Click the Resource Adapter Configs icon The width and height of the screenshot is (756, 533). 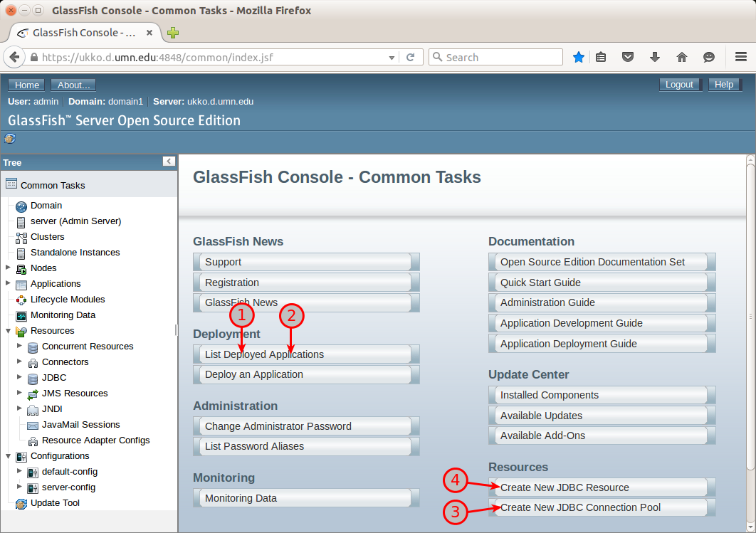point(33,440)
